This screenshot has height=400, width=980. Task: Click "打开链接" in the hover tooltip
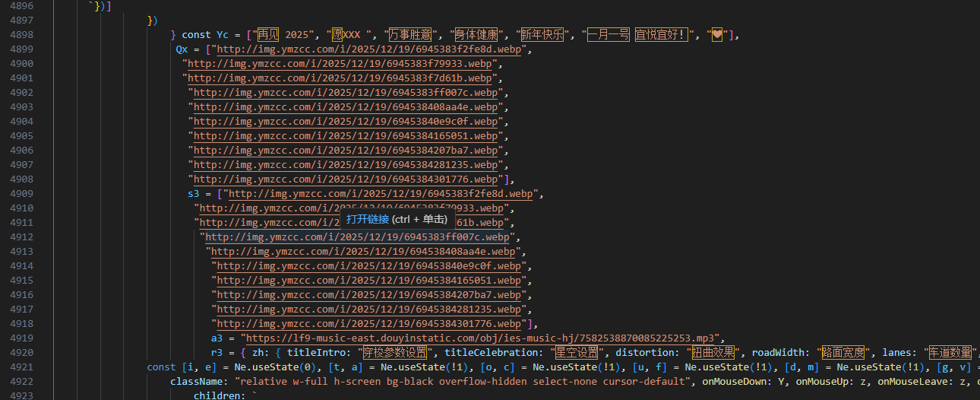click(x=368, y=219)
